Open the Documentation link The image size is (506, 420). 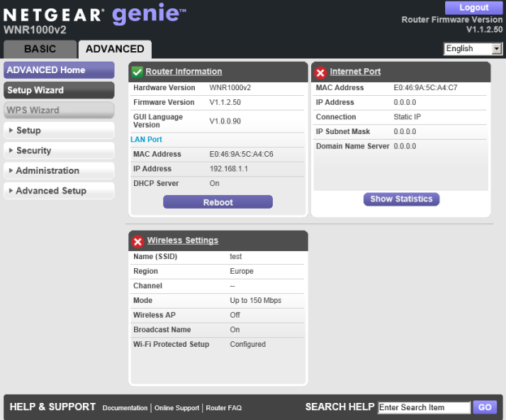pyautogui.click(x=125, y=408)
